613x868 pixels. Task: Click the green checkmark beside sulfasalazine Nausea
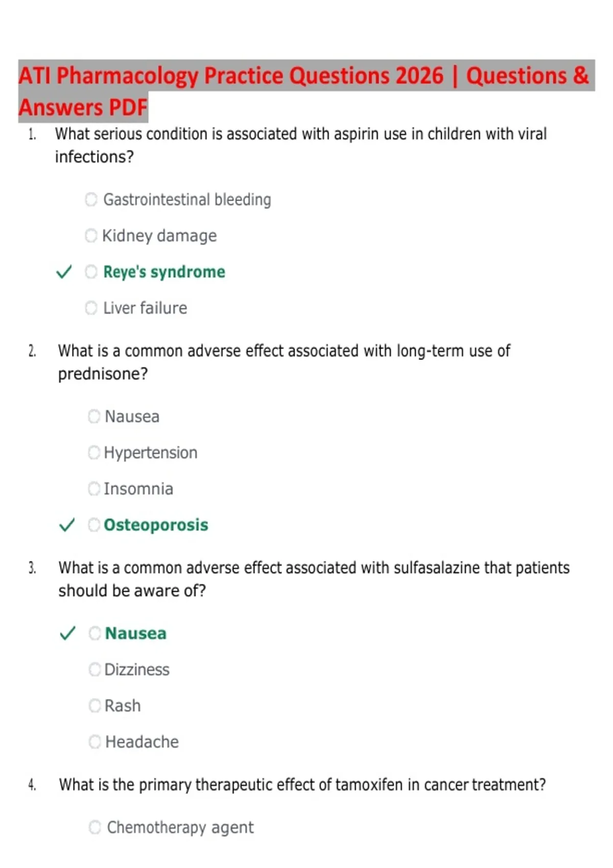(67, 633)
